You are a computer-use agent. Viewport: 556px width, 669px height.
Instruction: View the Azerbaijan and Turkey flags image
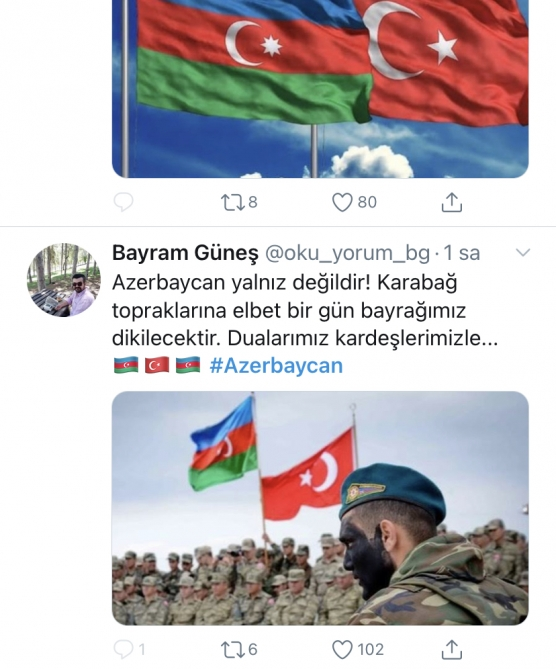pos(320,89)
